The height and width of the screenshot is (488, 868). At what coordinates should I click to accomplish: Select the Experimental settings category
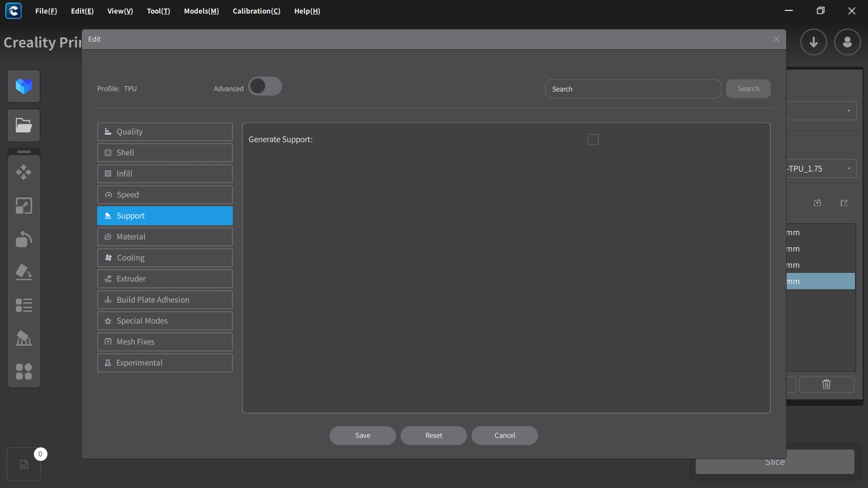click(x=165, y=363)
